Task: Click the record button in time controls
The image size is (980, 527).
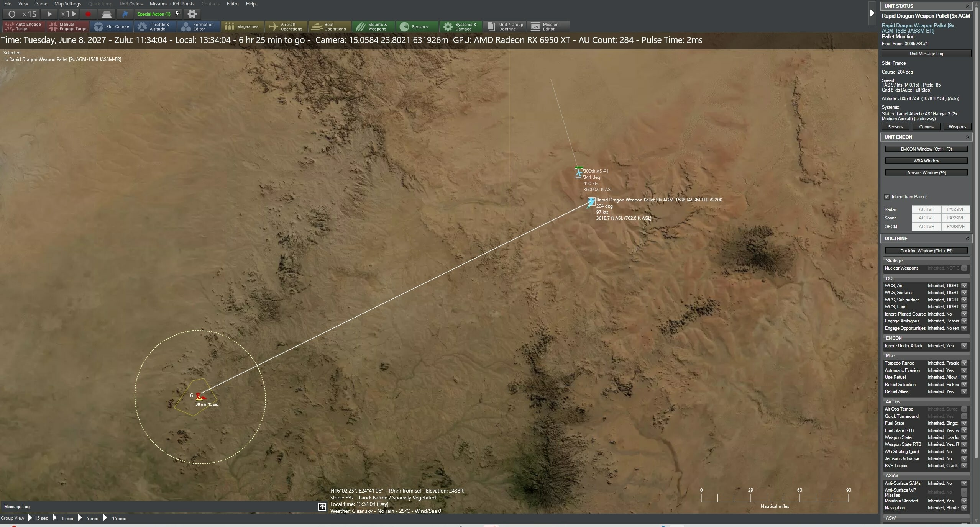Action: coord(88,14)
